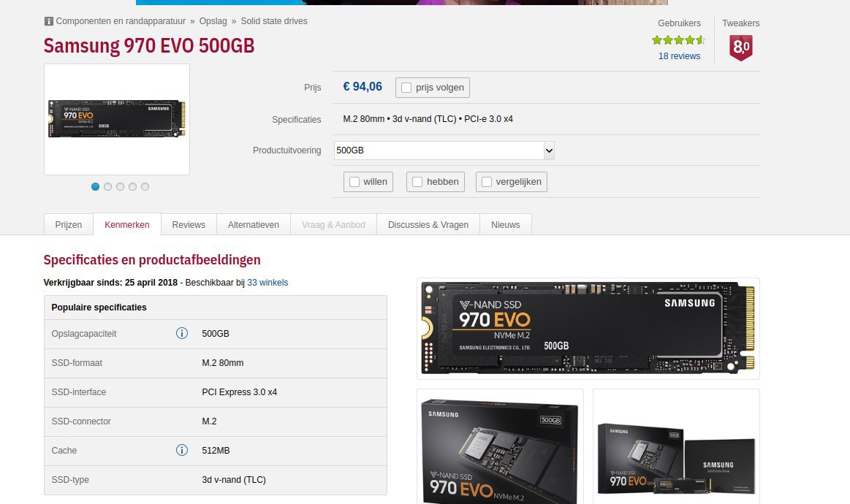Screen dimensions: 850x504
Task: Click the Opslag breadcrumb link
Action: [x=213, y=21]
